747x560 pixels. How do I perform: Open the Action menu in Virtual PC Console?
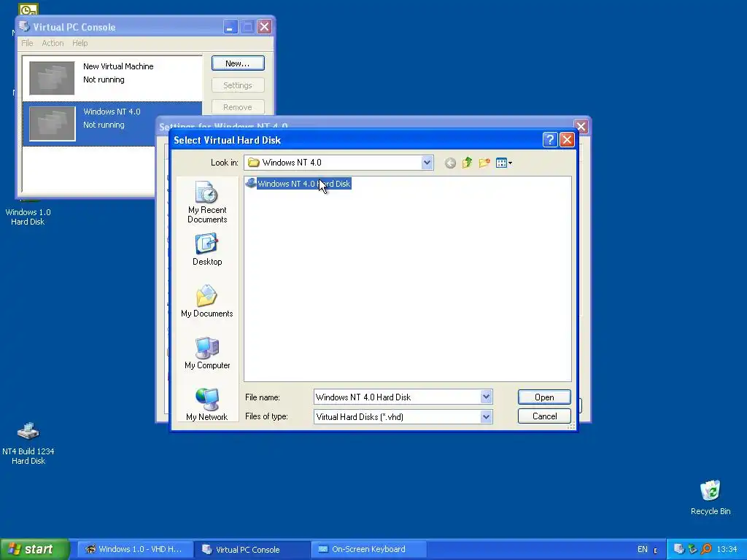[x=53, y=43]
